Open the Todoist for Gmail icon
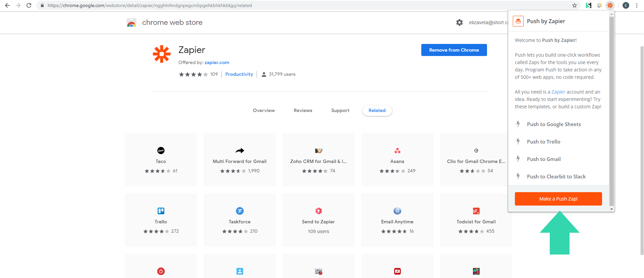Viewport: 644px width, 278px height. tap(476, 211)
